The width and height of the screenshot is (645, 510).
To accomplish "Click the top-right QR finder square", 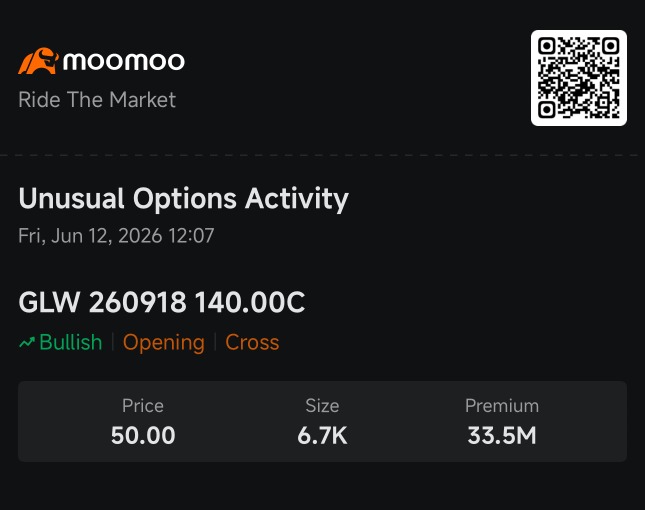I will tap(610, 46).
